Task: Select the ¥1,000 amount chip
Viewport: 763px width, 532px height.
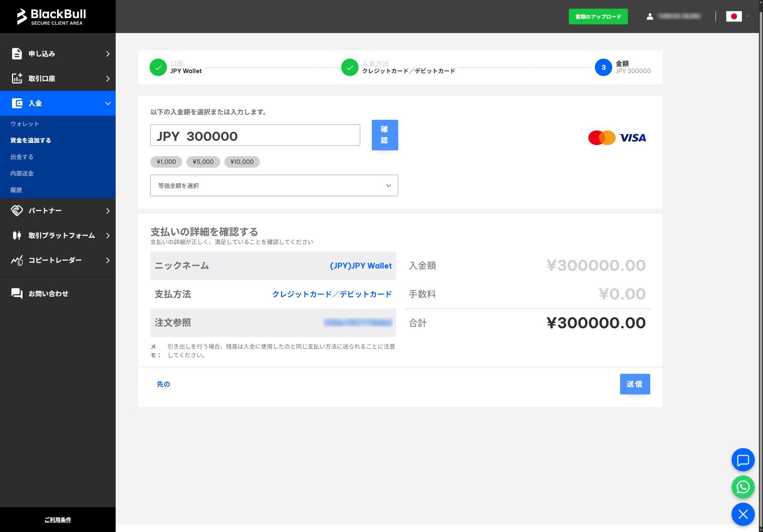Action: coord(166,161)
